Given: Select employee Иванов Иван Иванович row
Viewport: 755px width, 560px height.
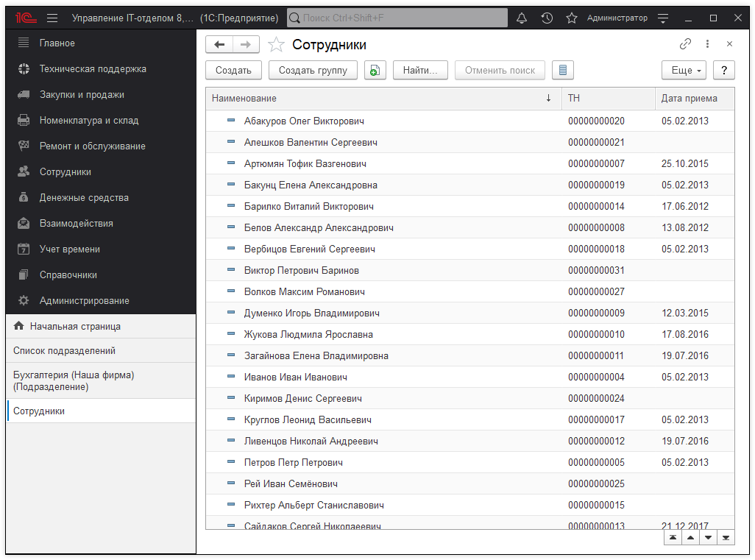Looking at the screenshot, I should click(295, 378).
